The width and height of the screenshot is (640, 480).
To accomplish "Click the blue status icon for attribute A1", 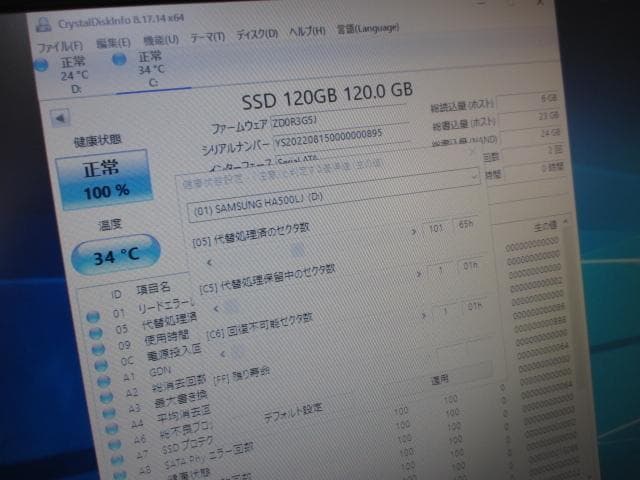I will (x=104, y=381).
